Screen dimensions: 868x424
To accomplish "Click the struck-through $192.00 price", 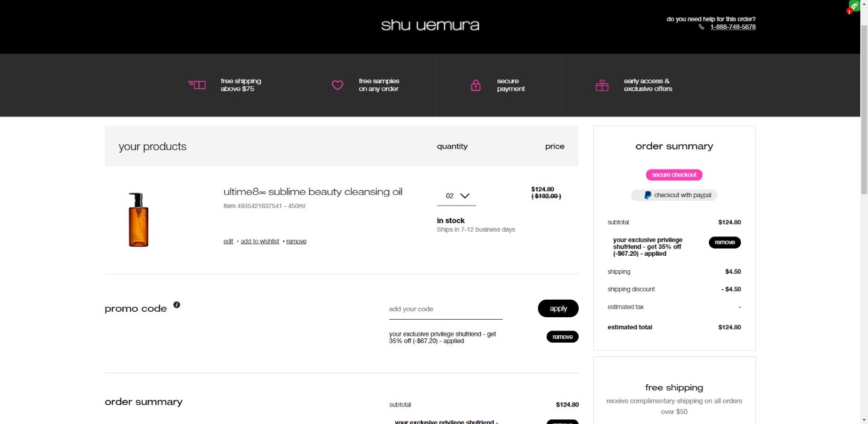I will [546, 196].
